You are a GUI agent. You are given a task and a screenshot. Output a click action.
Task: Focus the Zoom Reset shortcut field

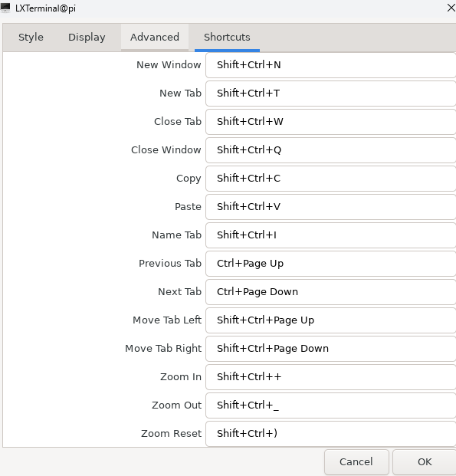tap(330, 434)
